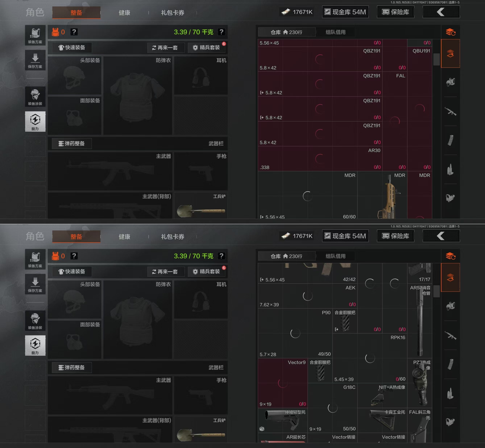This screenshot has width=485, height=448.
Task: Select the tan MDR rifle in storage
Action: pyautogui.click(x=389, y=196)
